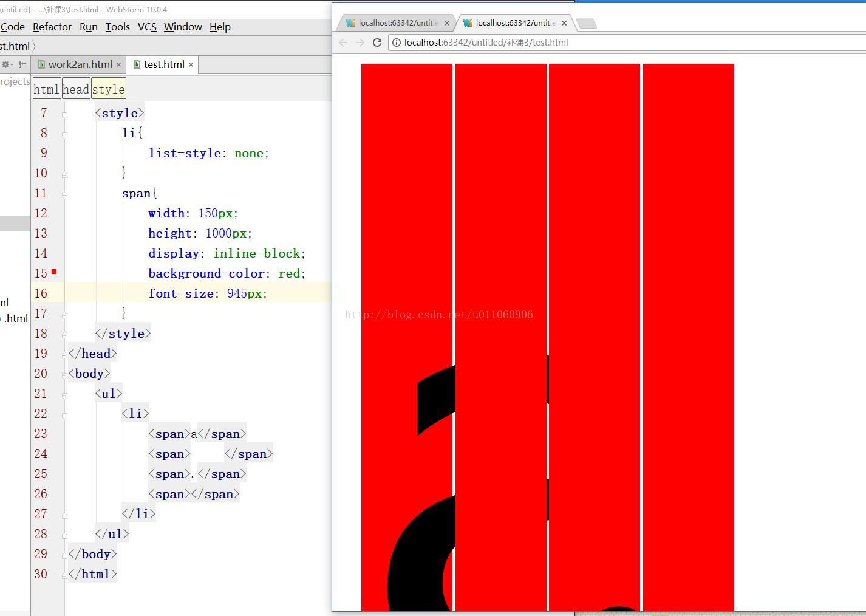Click the browser back arrow
This screenshot has height=616, width=866.
[343, 43]
